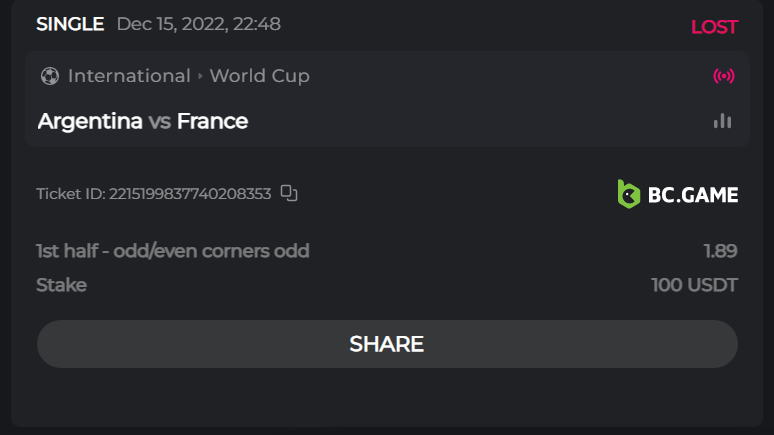774x435 pixels.
Task: Open the World Cup league link
Action: [x=260, y=76]
